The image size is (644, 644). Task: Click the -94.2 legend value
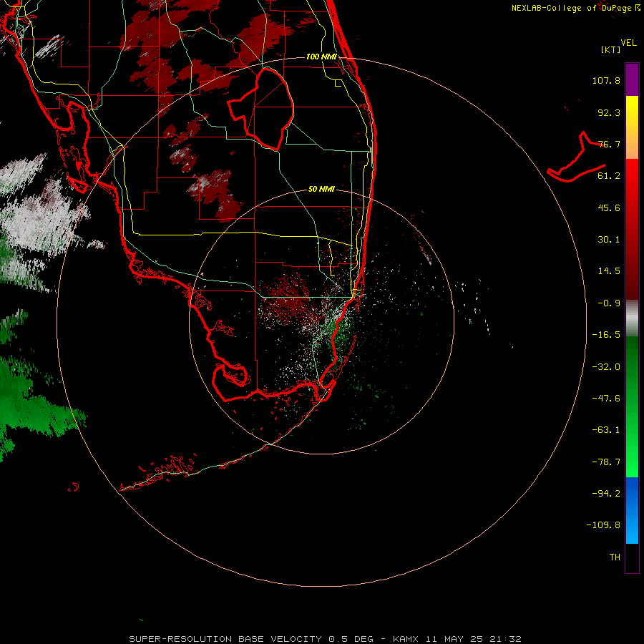(x=606, y=494)
